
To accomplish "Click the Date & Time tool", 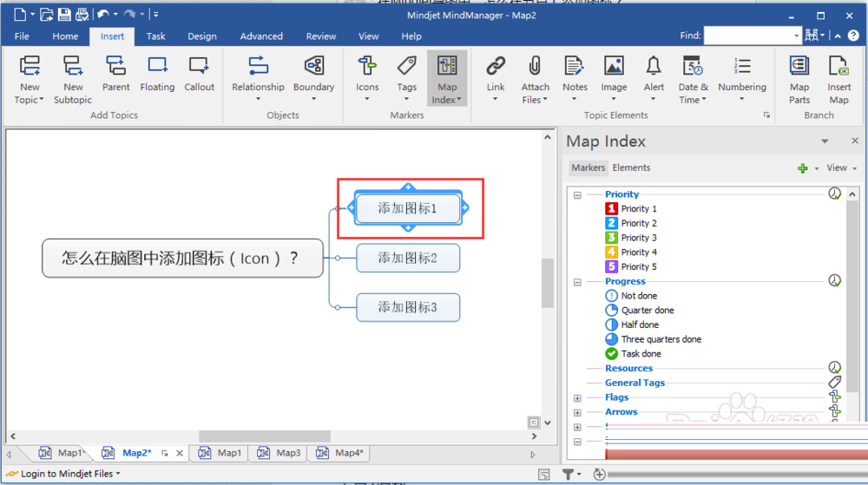I will [693, 79].
